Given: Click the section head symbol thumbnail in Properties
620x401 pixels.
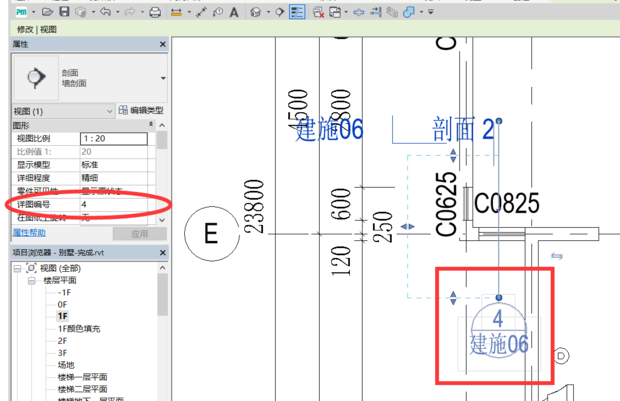Looking at the screenshot, I should 38,77.
